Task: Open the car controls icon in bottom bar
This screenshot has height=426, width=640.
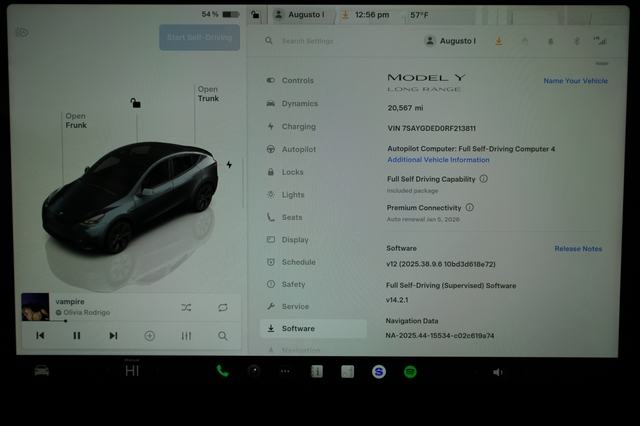Action: click(42, 371)
